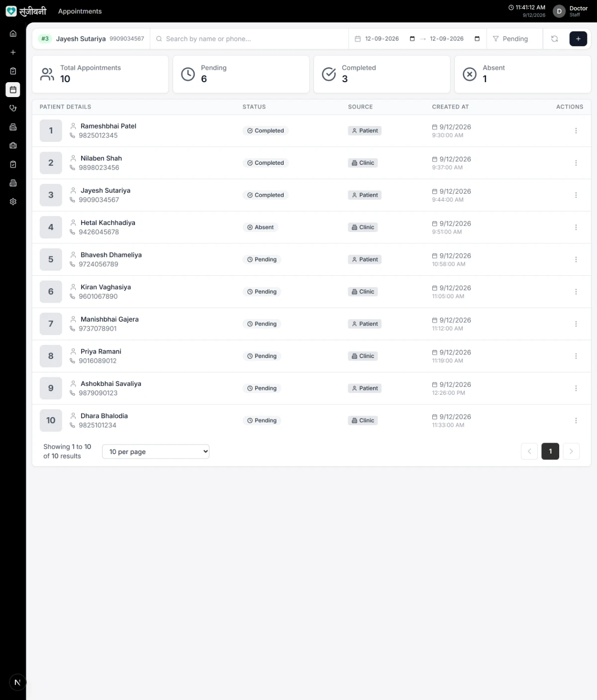Viewport: 597px width, 700px height.
Task: Open the clipboard icon below the medical briefcase
Action: coord(13,164)
